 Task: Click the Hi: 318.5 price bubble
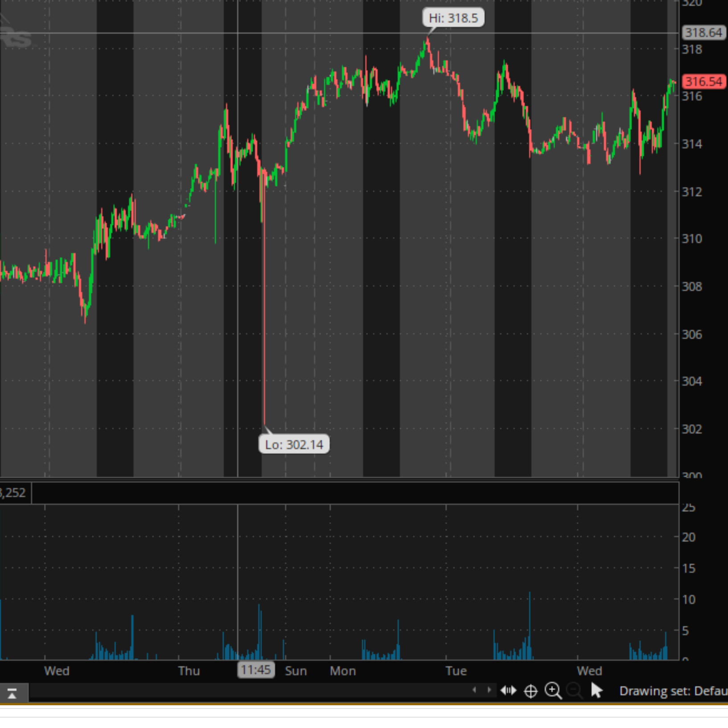(453, 18)
